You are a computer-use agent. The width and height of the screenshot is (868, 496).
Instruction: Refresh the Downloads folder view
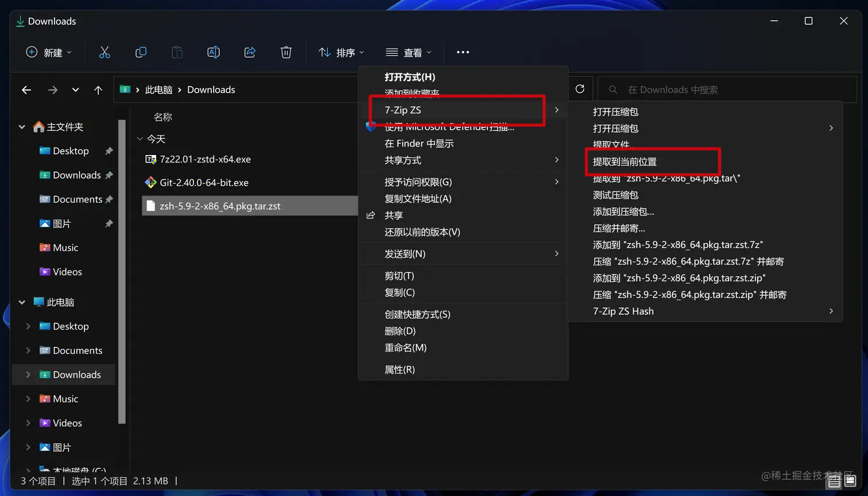pyautogui.click(x=580, y=89)
